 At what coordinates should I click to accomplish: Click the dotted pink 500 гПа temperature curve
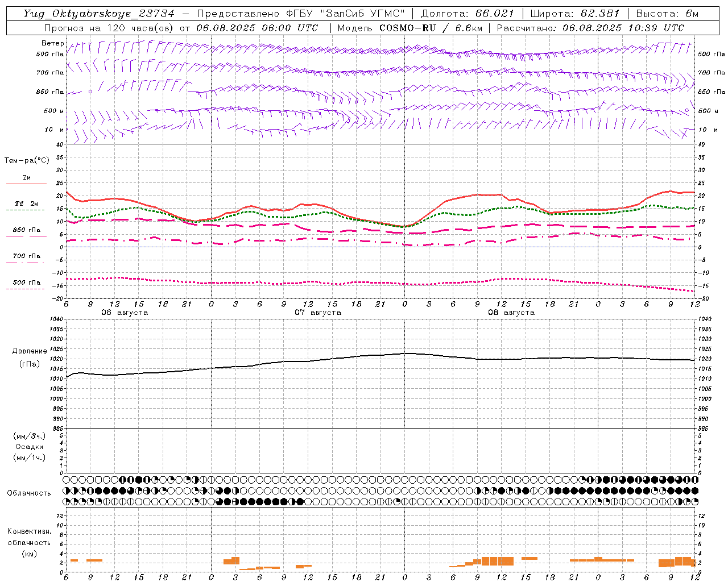(x=380, y=282)
